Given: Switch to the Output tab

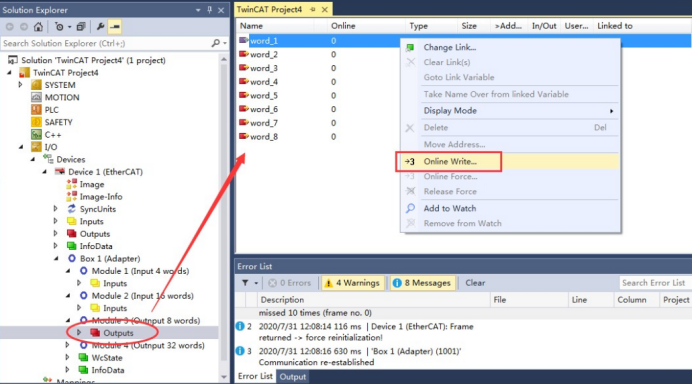Looking at the screenshot, I should click(x=293, y=377).
